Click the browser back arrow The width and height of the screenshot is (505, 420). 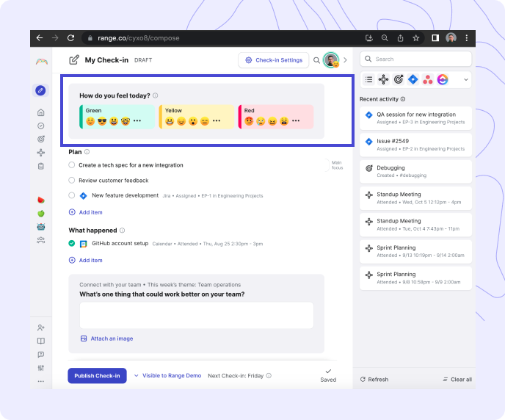point(40,38)
